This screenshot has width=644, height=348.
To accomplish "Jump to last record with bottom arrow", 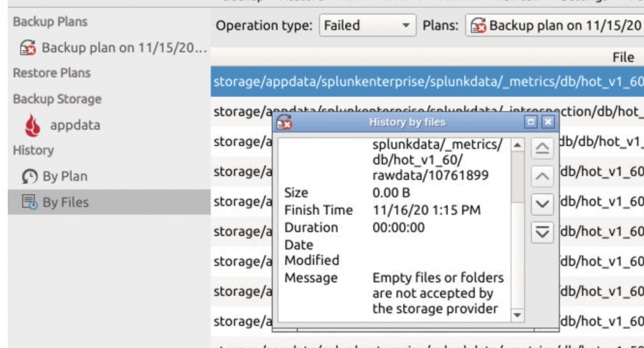I will click(542, 232).
